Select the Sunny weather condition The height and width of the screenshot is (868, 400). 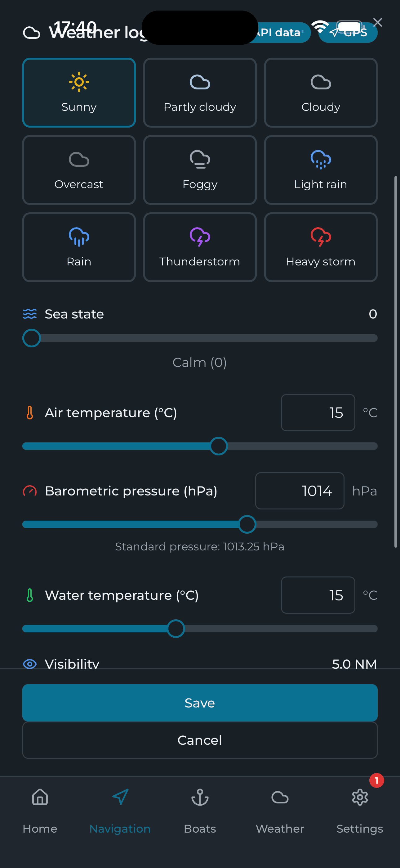click(79, 93)
